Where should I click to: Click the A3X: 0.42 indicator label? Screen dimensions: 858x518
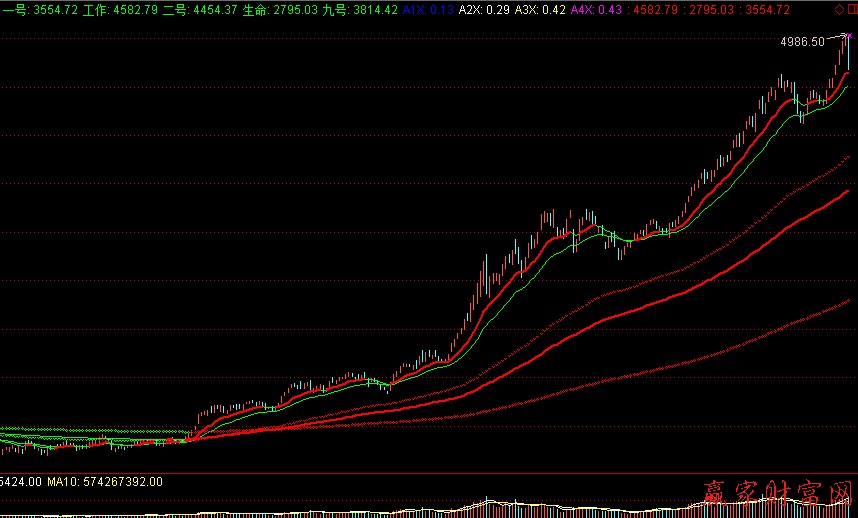pyautogui.click(x=540, y=9)
